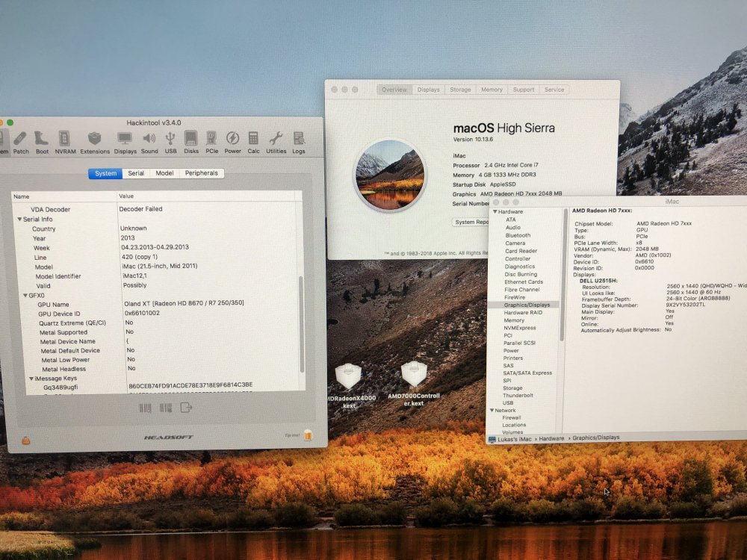The height and width of the screenshot is (560, 747).
Task: Open the Extensions toolbar icon
Action: pos(94,143)
